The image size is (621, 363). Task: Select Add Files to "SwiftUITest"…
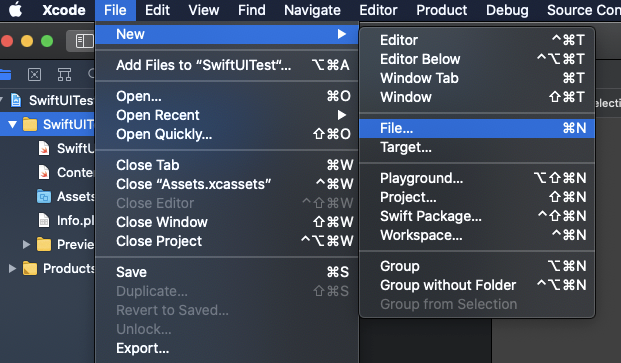pyautogui.click(x=227, y=65)
